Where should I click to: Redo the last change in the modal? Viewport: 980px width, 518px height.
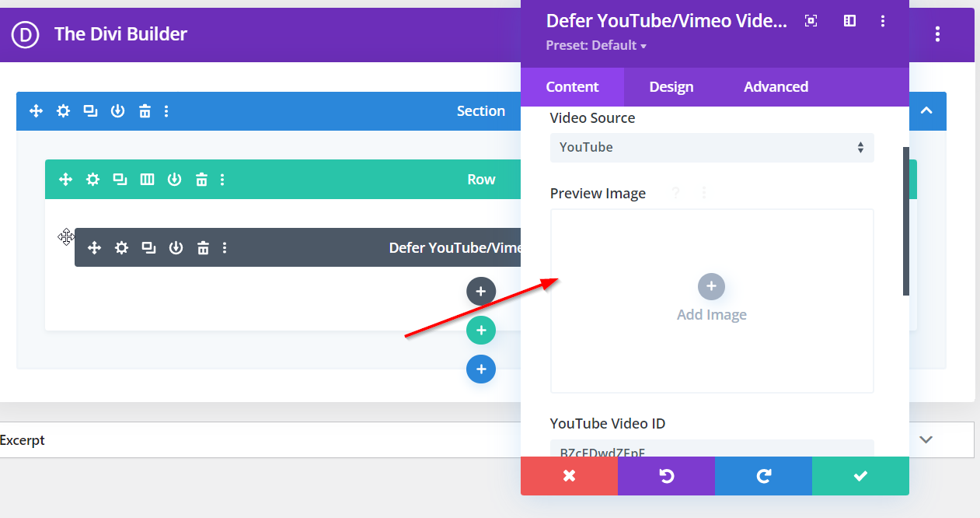tap(763, 475)
